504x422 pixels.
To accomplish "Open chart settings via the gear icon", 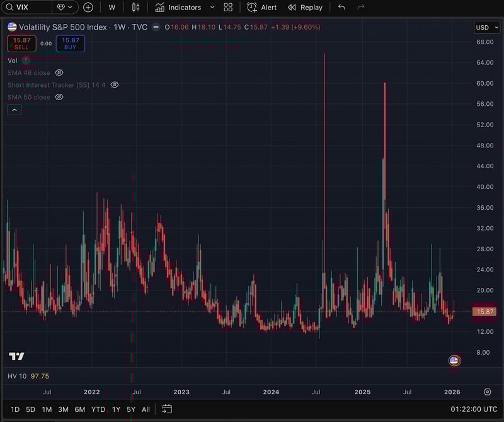I will pyautogui.click(x=487, y=391).
